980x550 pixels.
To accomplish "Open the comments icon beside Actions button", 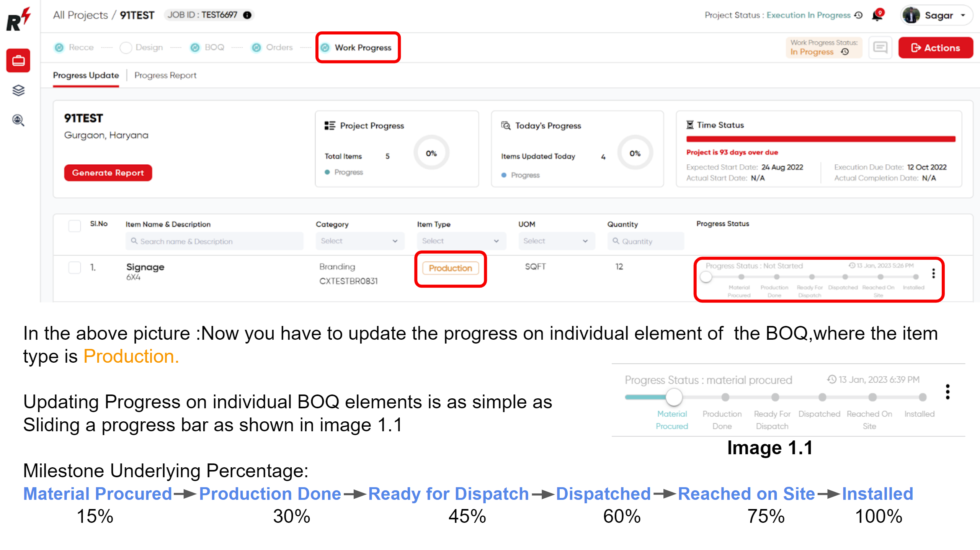I will coord(880,47).
